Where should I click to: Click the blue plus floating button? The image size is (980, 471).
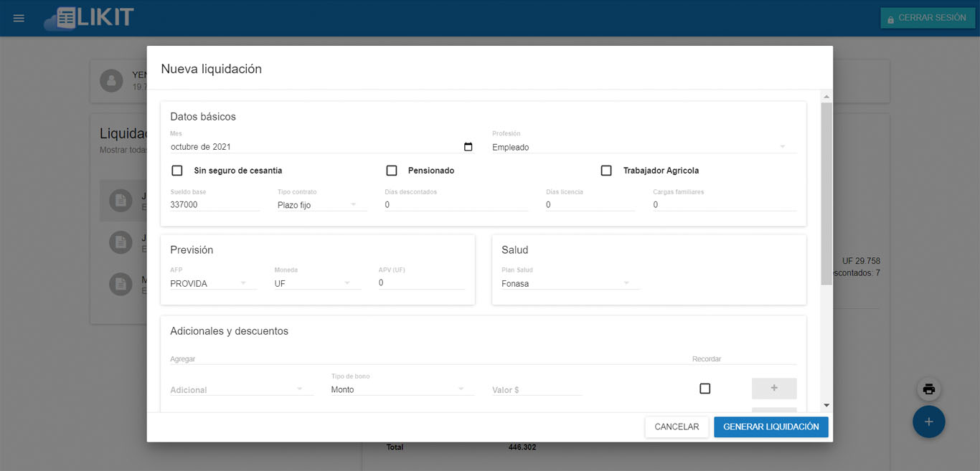point(928,422)
